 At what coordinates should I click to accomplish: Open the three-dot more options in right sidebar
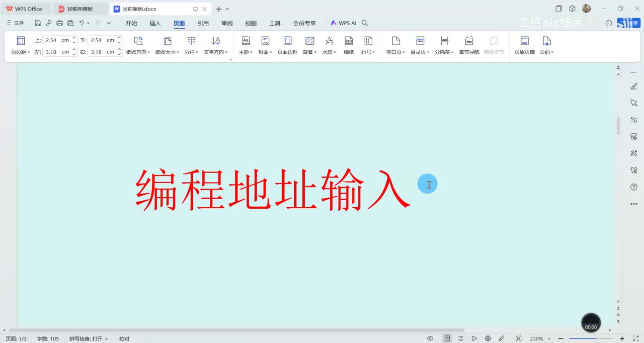pos(634,204)
